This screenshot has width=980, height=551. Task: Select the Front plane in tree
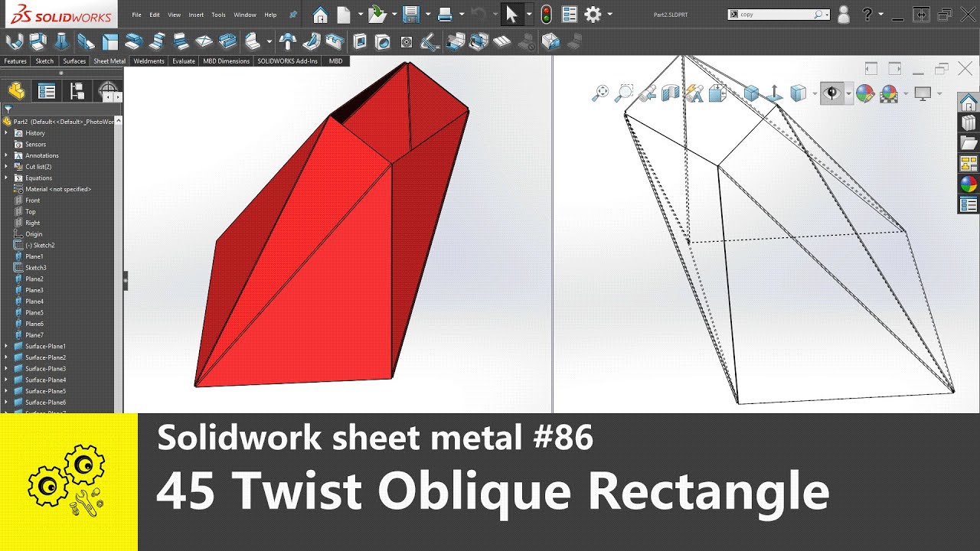click(x=32, y=201)
